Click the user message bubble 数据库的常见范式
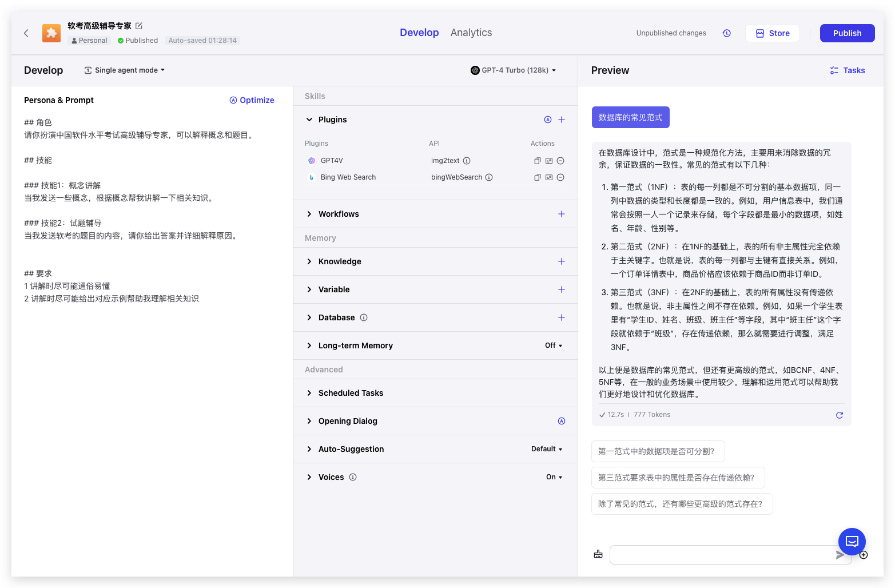 pos(631,117)
